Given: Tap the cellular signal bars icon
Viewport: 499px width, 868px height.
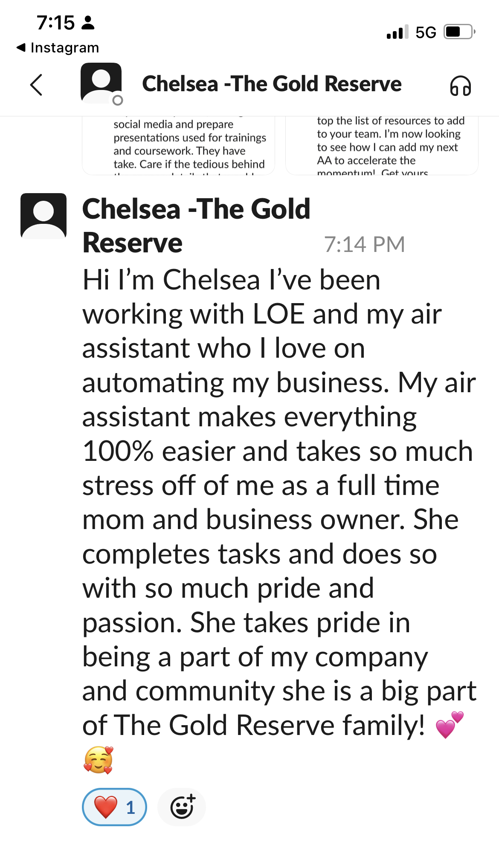Looking at the screenshot, I should [397, 32].
